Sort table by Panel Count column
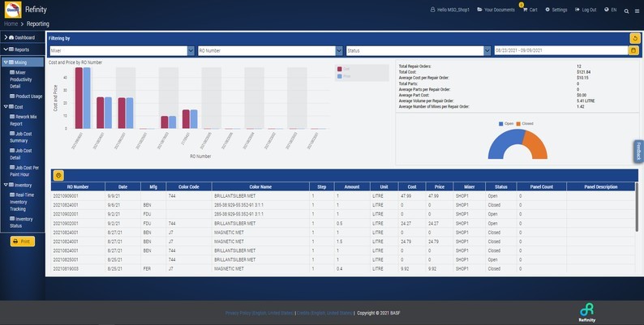Image resolution: width=644 pixels, height=325 pixels. coord(541,186)
